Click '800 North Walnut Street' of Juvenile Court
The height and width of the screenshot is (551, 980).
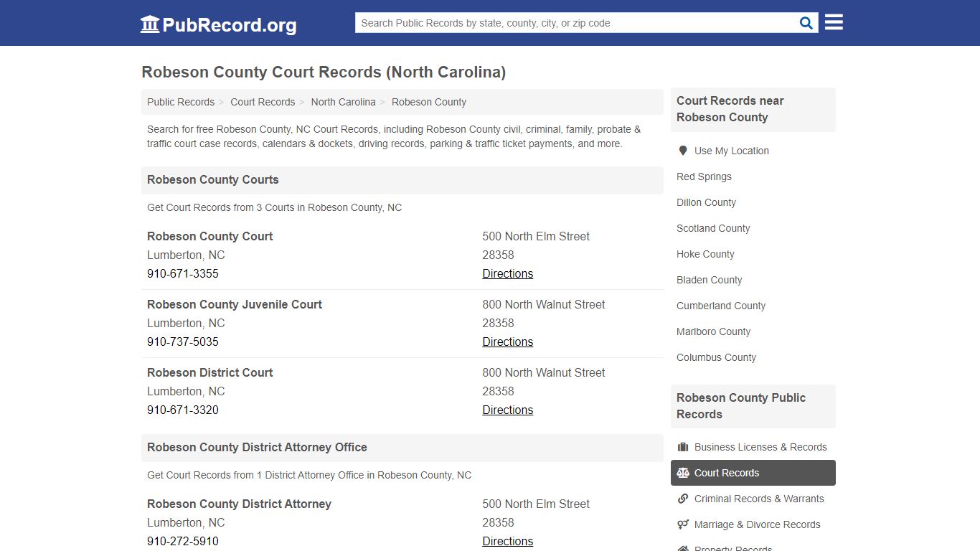point(544,304)
